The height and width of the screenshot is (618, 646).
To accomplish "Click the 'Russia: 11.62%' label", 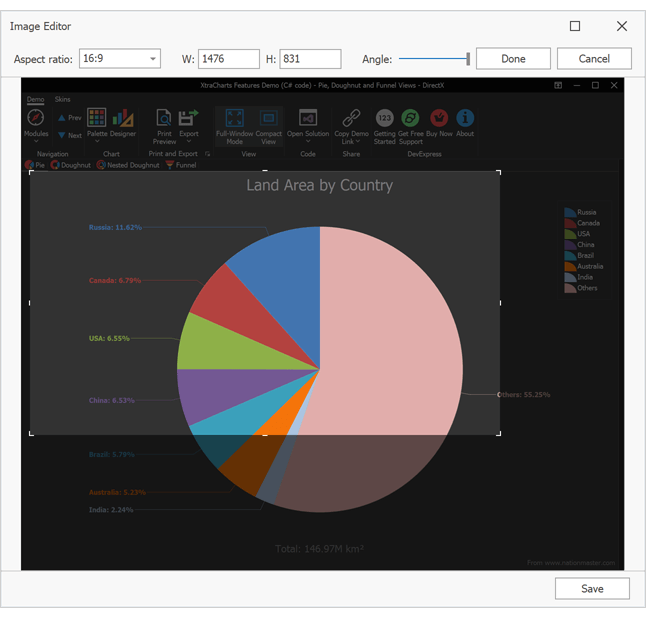I will [115, 227].
